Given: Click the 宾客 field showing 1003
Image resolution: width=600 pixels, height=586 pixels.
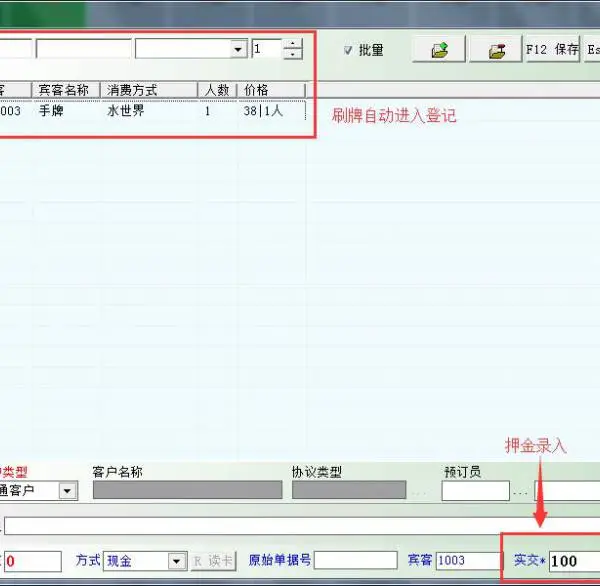Looking at the screenshot, I should click(468, 561).
